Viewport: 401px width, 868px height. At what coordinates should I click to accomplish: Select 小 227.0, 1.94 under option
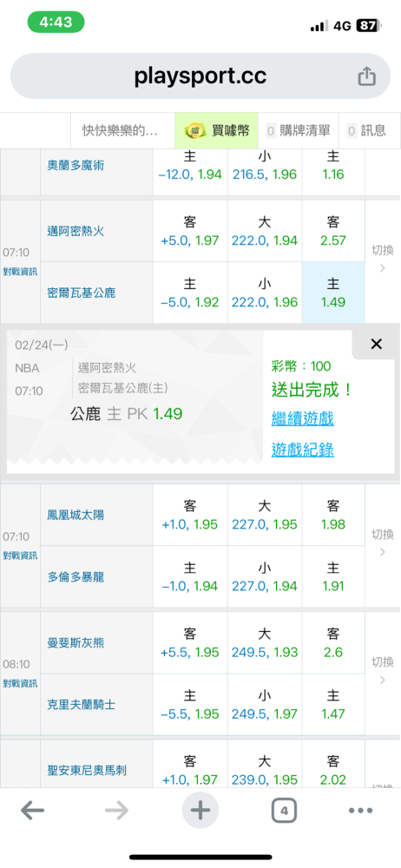click(265, 576)
